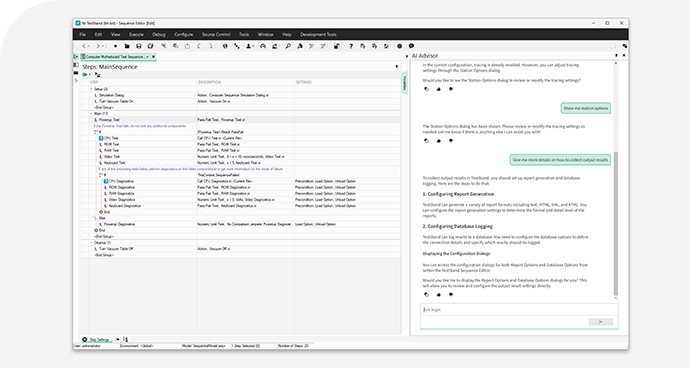This screenshot has width=690, height=368.
Task: Copy the tracing settings reply
Action: click(x=426, y=89)
